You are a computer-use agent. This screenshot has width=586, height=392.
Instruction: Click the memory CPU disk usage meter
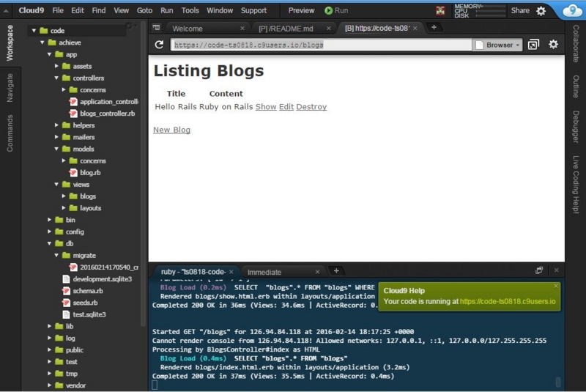[x=480, y=11]
